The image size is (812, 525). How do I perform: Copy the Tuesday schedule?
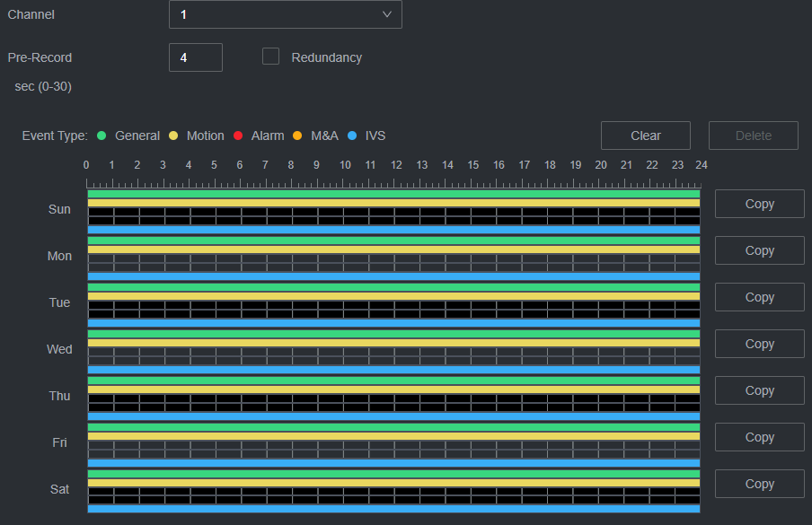pyautogui.click(x=759, y=297)
